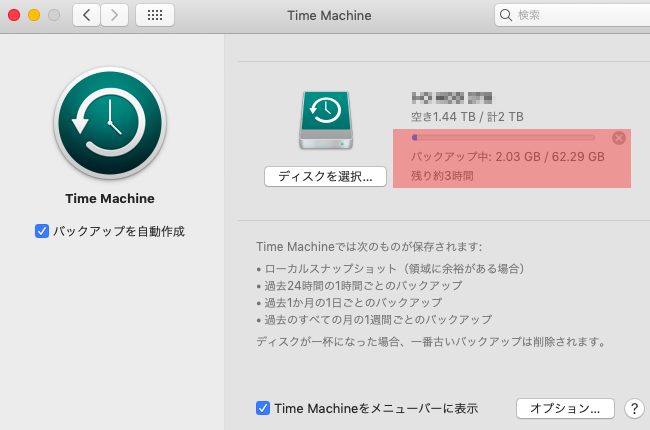Toggle the バックアップを自動作成 checkbox
Screen dimensions: 650x430
[x=42, y=231]
